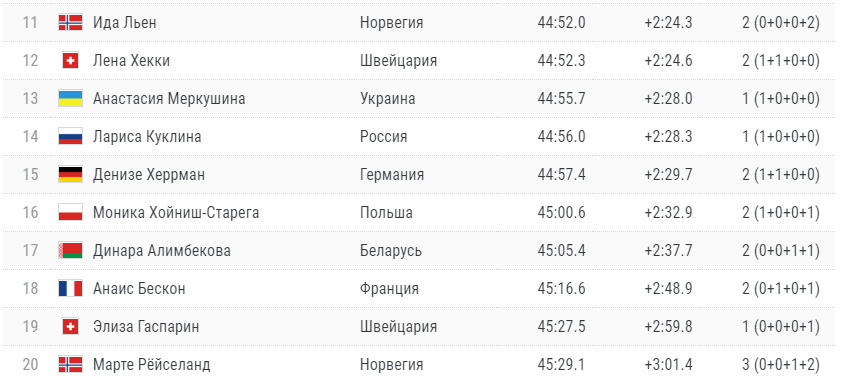This screenshot has height=383, width=841.
Task: Click the Ukraine flag in row 13
Action: pyautogui.click(x=70, y=98)
